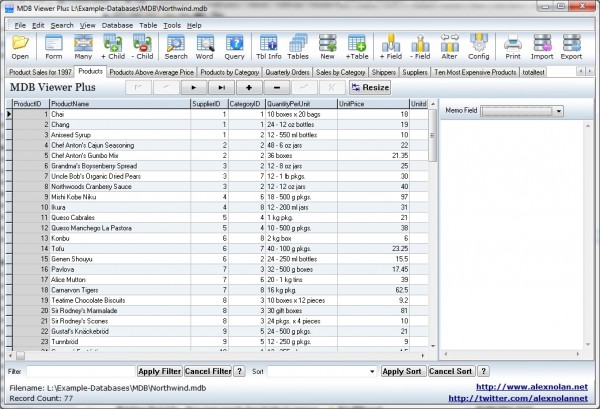Viewport: 600px width, 409px height.
Task: Visit the alexnolan.net link
Action: [532, 387]
